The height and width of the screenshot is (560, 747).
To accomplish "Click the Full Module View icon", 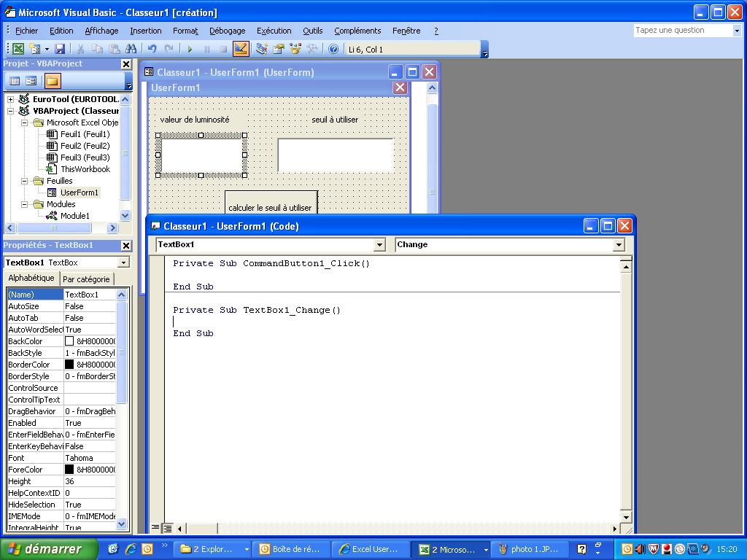I will pos(168,528).
